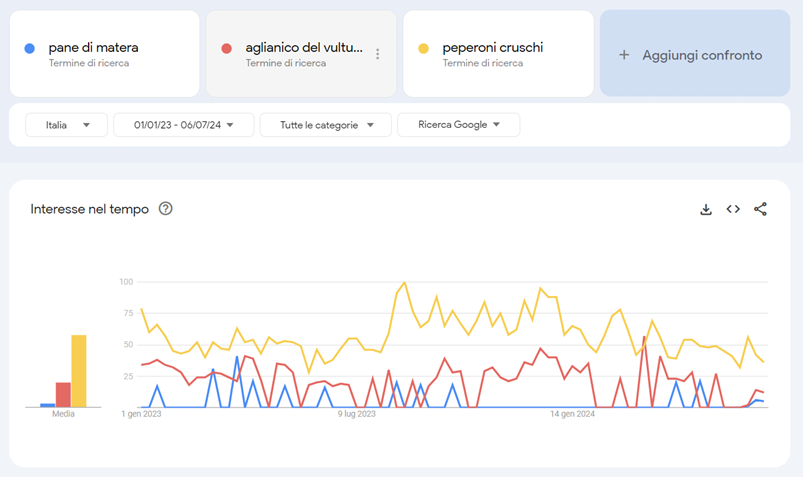Screen dimensions: 803x477
Task: Click the 9 lug 2023 axis label
Action: (x=356, y=413)
